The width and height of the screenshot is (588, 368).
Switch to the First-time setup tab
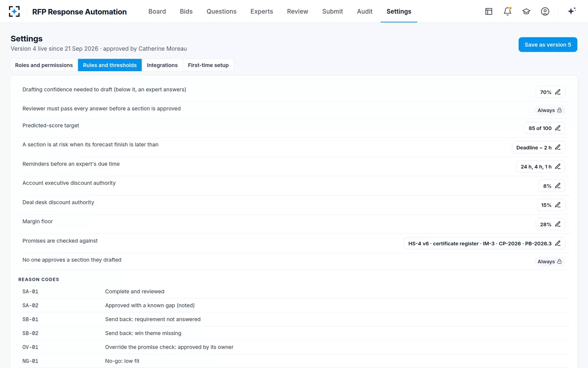point(208,65)
